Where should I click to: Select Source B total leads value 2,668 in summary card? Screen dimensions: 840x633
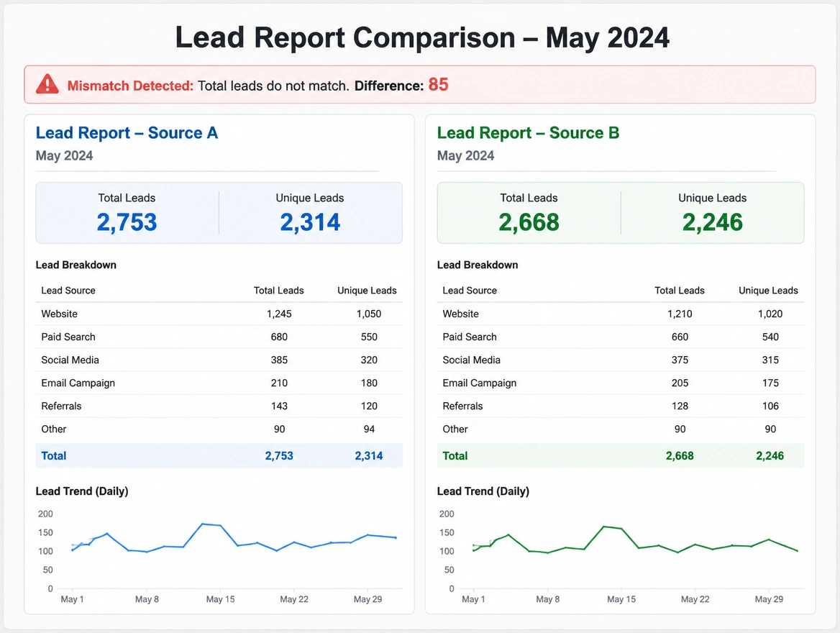(529, 222)
